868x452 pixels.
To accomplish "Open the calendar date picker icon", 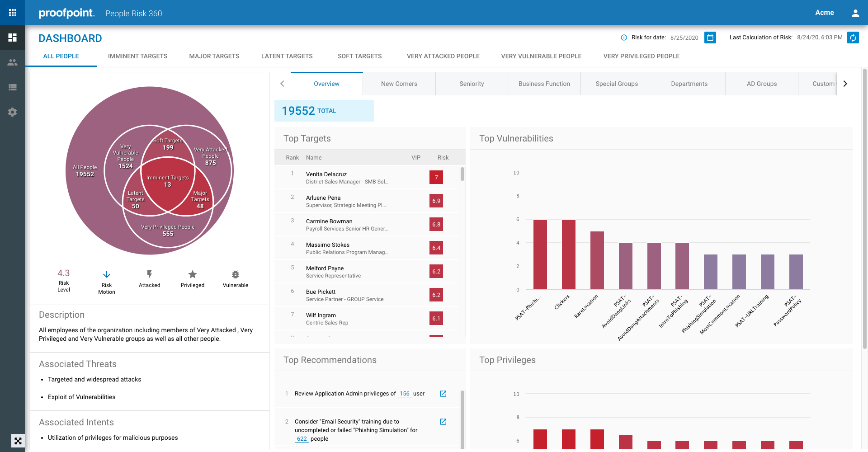I will [x=710, y=38].
